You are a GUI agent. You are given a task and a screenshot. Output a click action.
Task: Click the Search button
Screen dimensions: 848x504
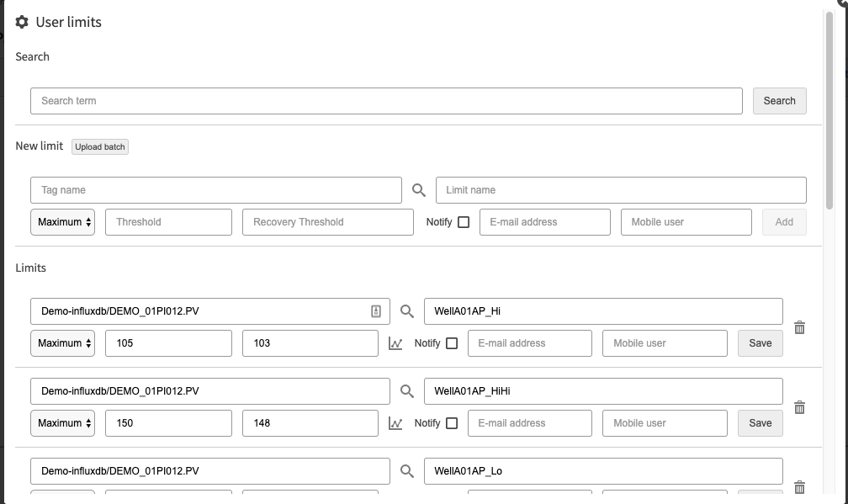point(779,101)
